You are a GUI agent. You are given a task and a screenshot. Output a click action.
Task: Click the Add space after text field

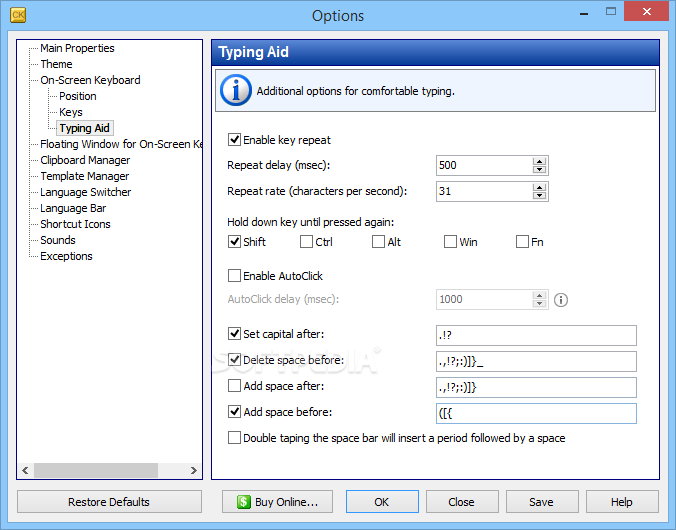536,387
